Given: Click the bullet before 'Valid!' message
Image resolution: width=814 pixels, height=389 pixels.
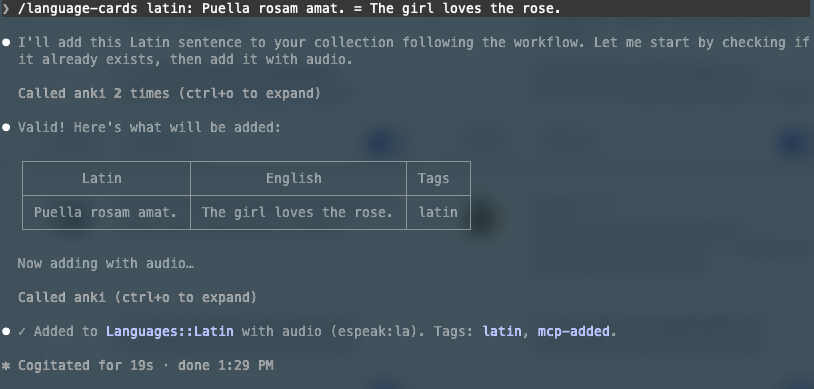Looking at the screenshot, I should click(6, 128).
